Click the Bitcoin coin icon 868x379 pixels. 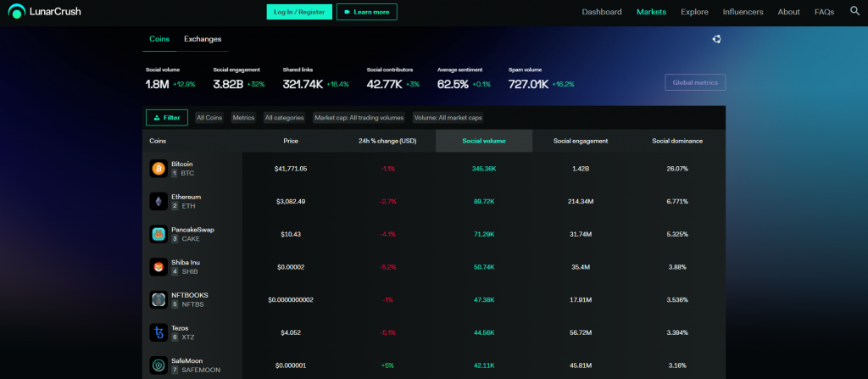point(159,169)
